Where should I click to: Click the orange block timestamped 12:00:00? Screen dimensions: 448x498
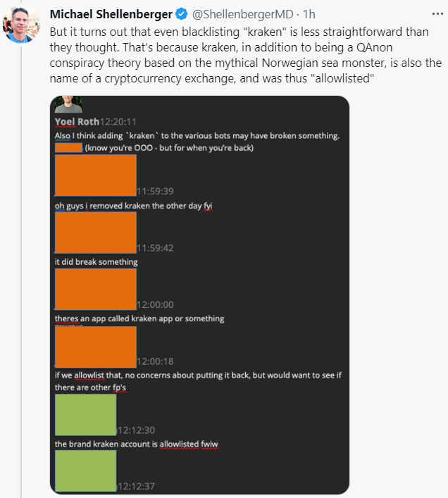click(x=95, y=289)
